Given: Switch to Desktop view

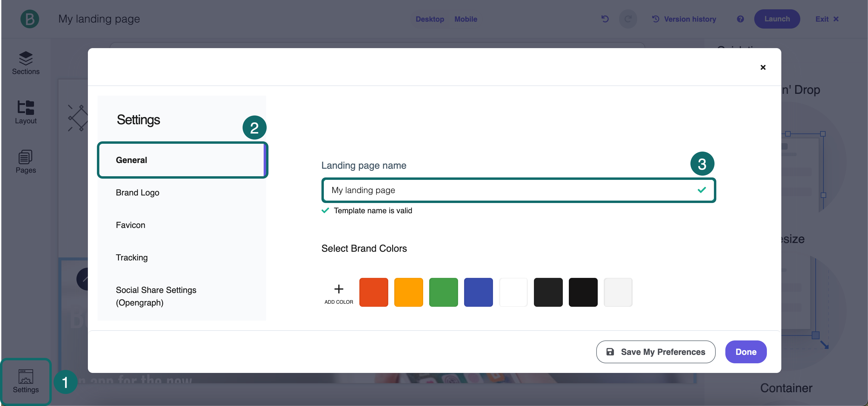Looking at the screenshot, I should (429, 19).
